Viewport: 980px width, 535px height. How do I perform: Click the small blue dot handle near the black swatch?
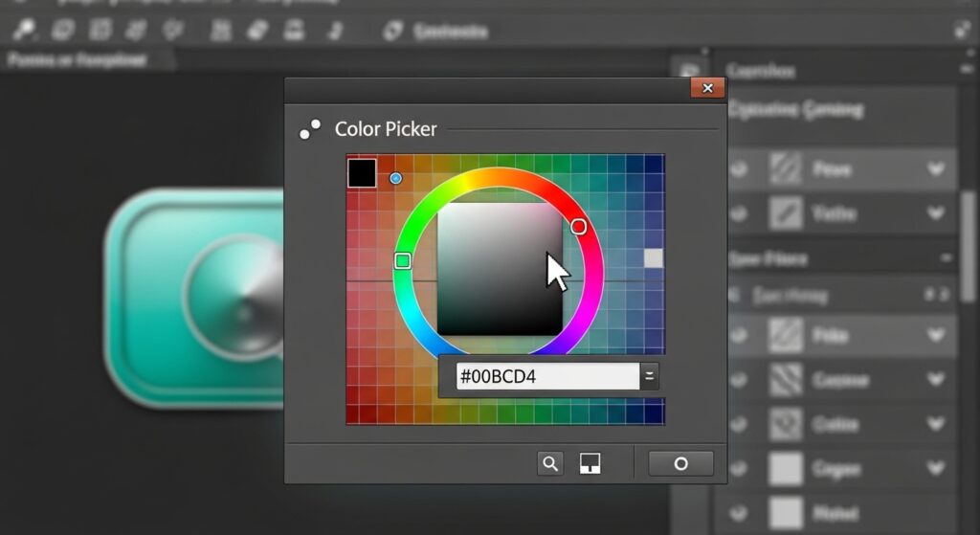pyautogui.click(x=395, y=178)
